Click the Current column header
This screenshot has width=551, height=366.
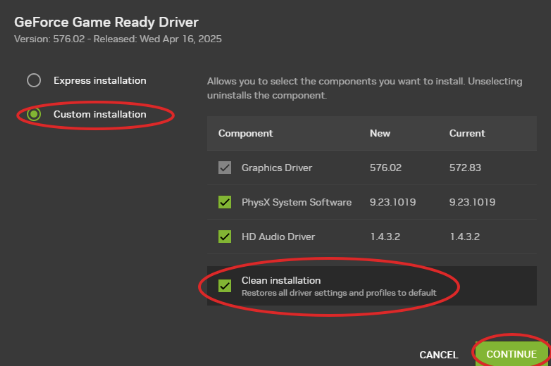[x=467, y=133]
